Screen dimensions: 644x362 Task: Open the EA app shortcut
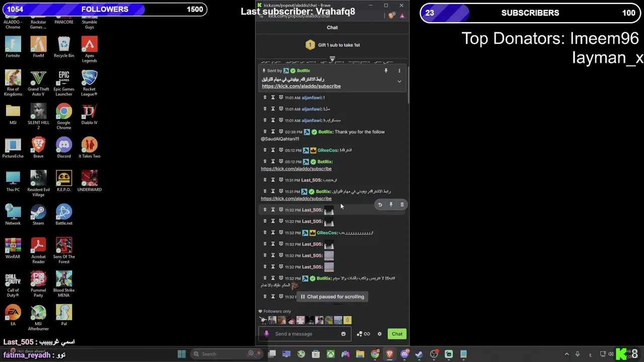[13, 315]
